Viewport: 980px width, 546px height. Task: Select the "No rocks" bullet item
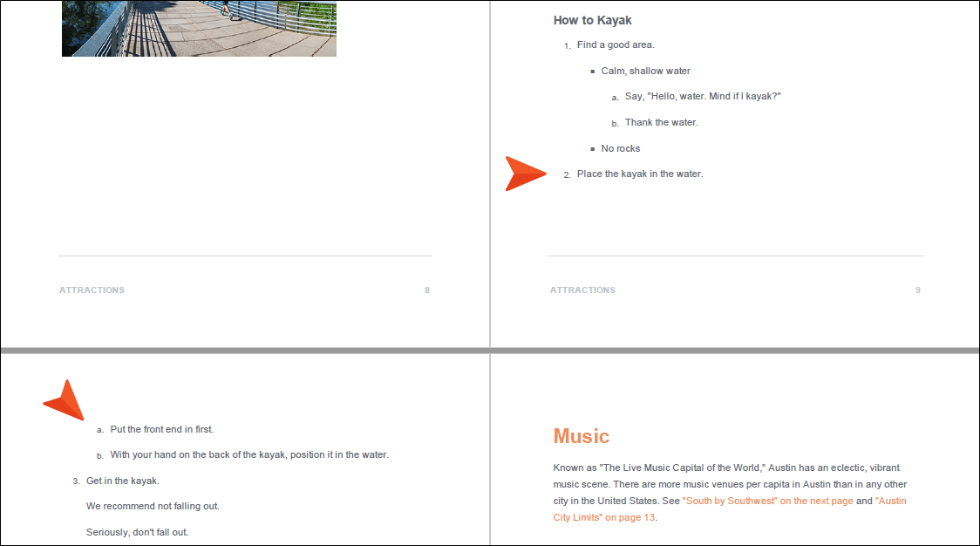click(620, 148)
